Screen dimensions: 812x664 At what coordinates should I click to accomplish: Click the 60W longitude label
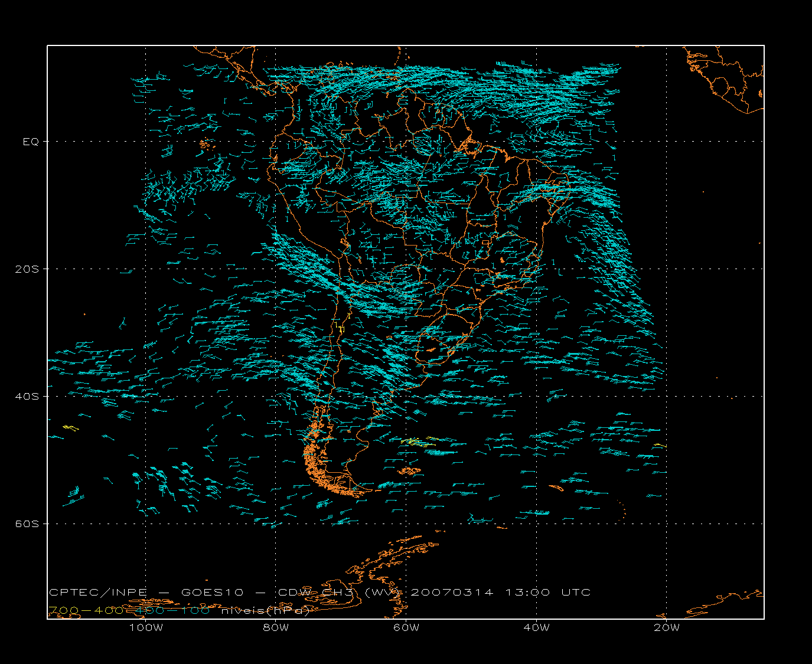(x=406, y=627)
